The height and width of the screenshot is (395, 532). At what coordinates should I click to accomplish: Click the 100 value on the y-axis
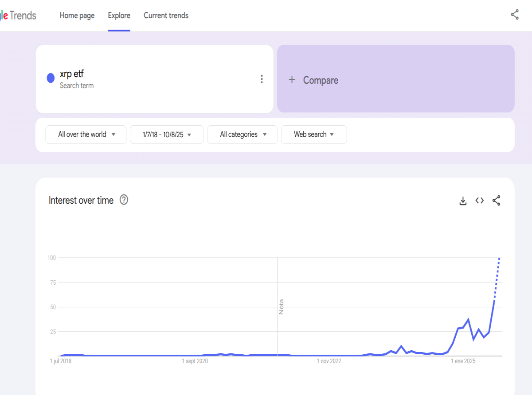(x=52, y=258)
